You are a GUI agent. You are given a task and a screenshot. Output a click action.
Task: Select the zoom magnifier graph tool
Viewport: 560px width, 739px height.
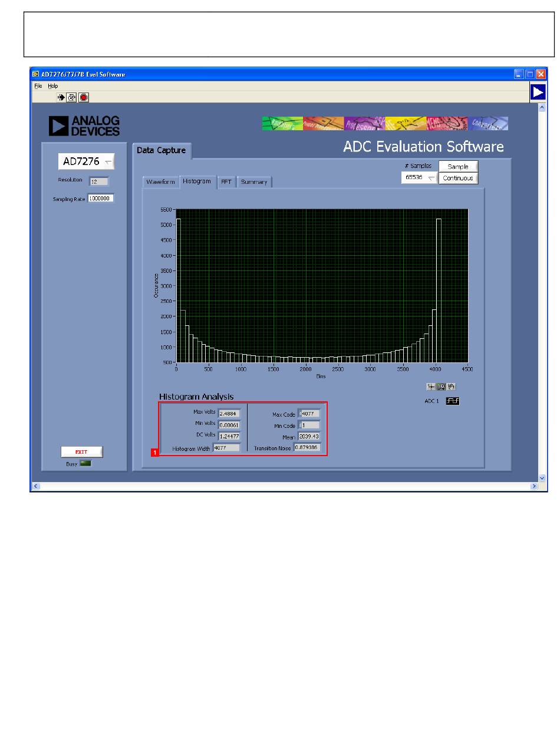click(x=442, y=387)
